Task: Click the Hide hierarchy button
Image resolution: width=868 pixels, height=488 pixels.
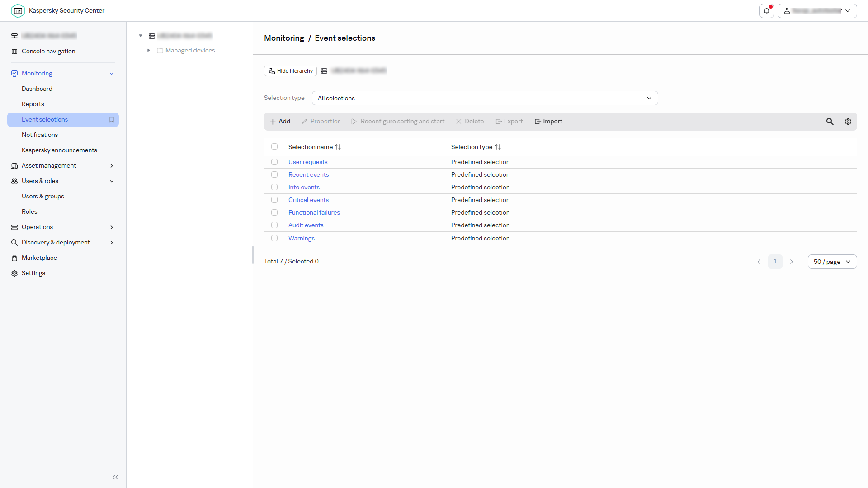Action: coord(290,71)
